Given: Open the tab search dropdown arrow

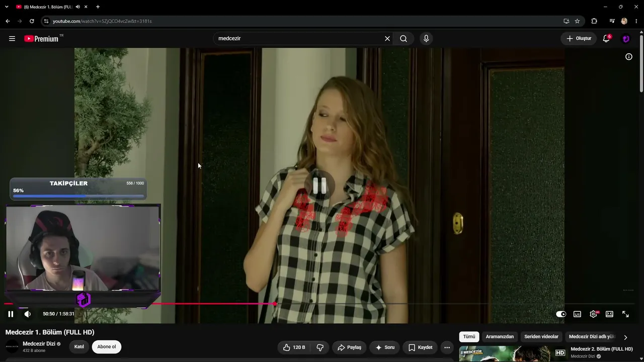Looking at the screenshot, I should (7, 7).
